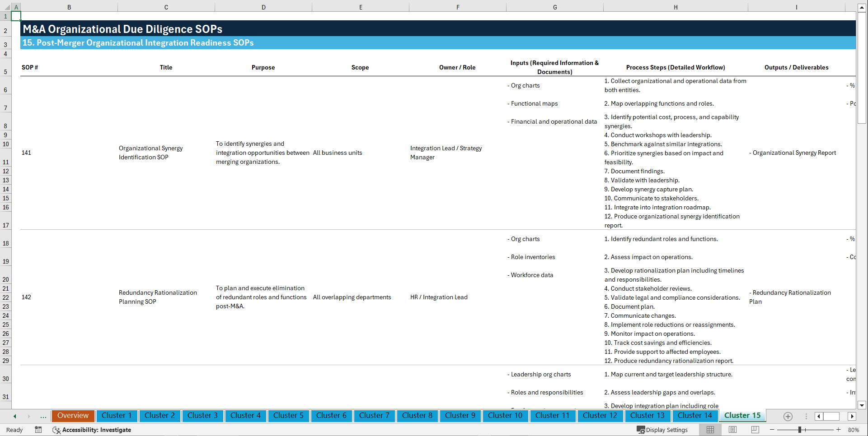Select Page Layout view icon
The height and width of the screenshot is (436, 868).
(x=732, y=430)
